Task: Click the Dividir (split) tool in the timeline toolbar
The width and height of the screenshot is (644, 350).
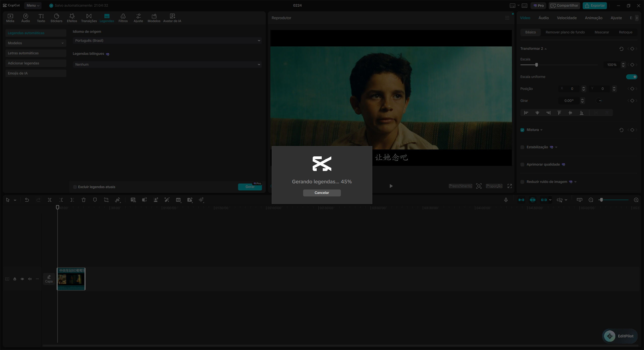Action: (49, 200)
